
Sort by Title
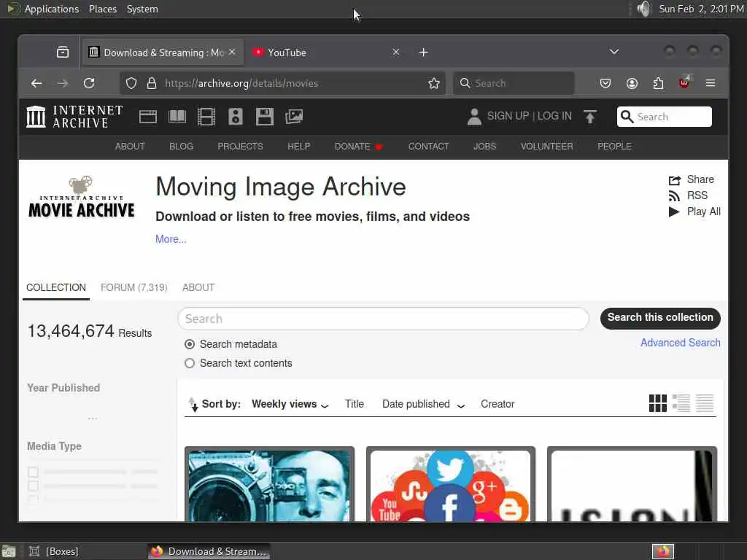355,404
